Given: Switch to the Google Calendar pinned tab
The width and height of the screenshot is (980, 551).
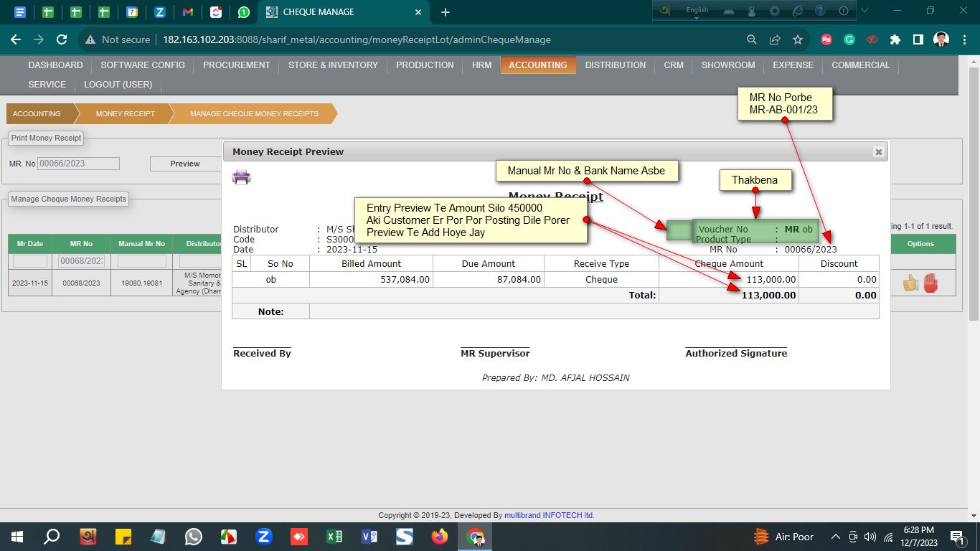Looking at the screenshot, I should coord(132,12).
